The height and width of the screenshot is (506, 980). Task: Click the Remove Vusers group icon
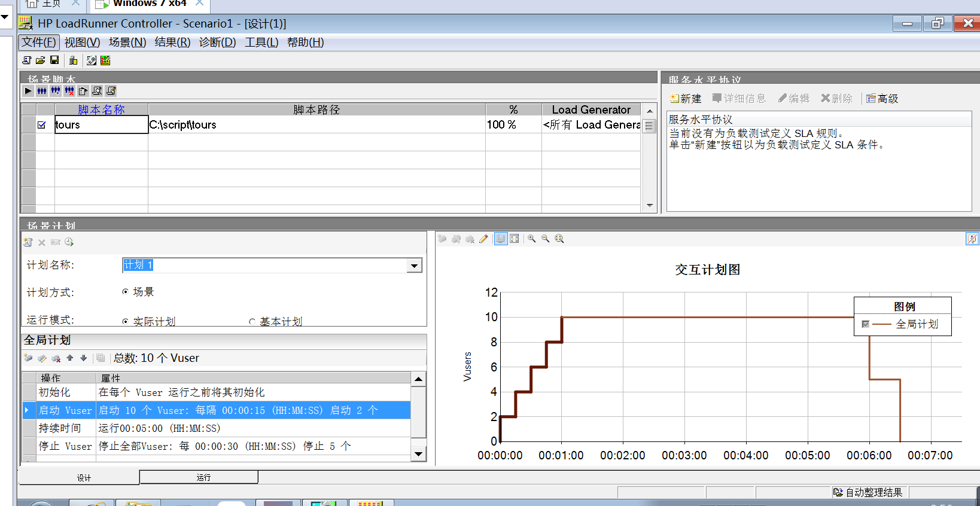coord(69,91)
